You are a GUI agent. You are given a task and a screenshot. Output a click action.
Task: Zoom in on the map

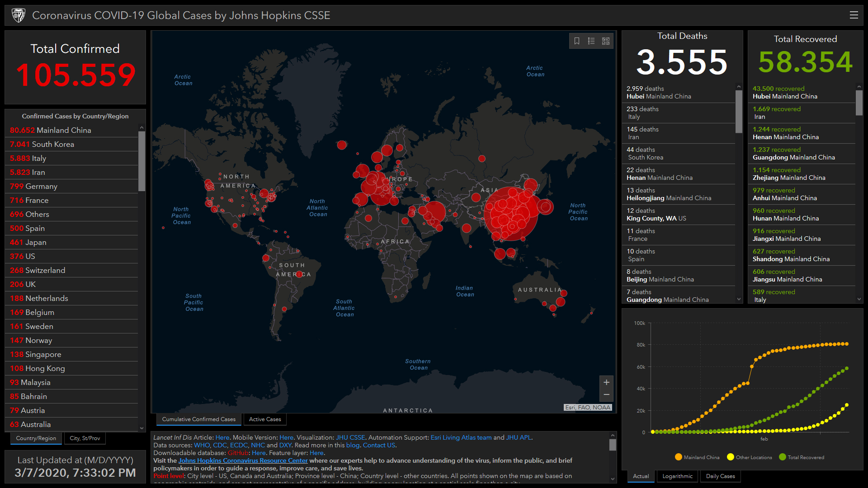pyautogui.click(x=606, y=382)
